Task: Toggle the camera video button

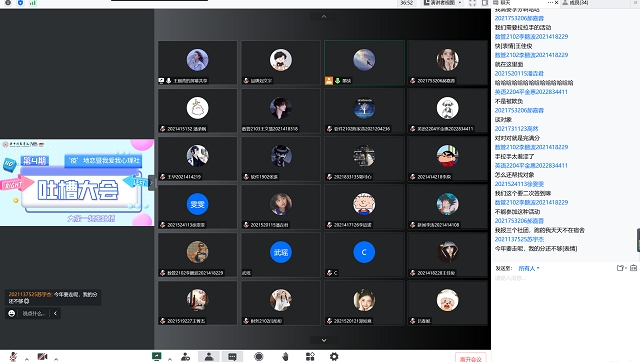Action: tap(42, 357)
